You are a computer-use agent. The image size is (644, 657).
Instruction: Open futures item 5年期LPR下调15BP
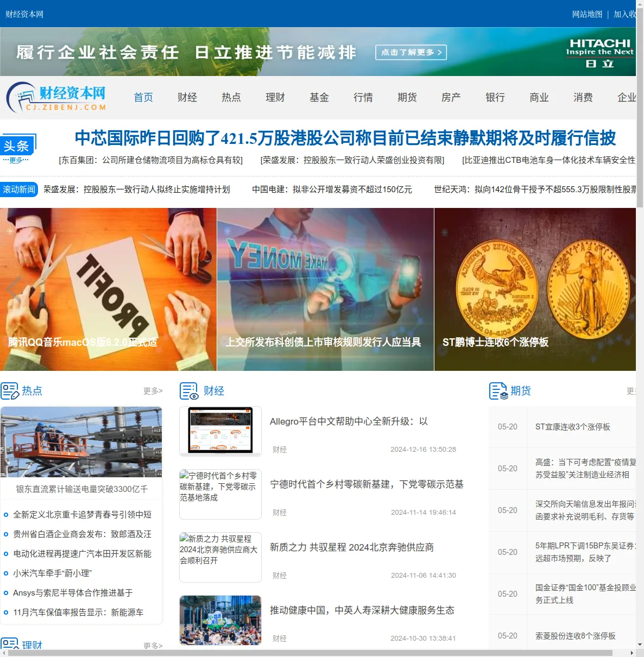click(x=586, y=552)
